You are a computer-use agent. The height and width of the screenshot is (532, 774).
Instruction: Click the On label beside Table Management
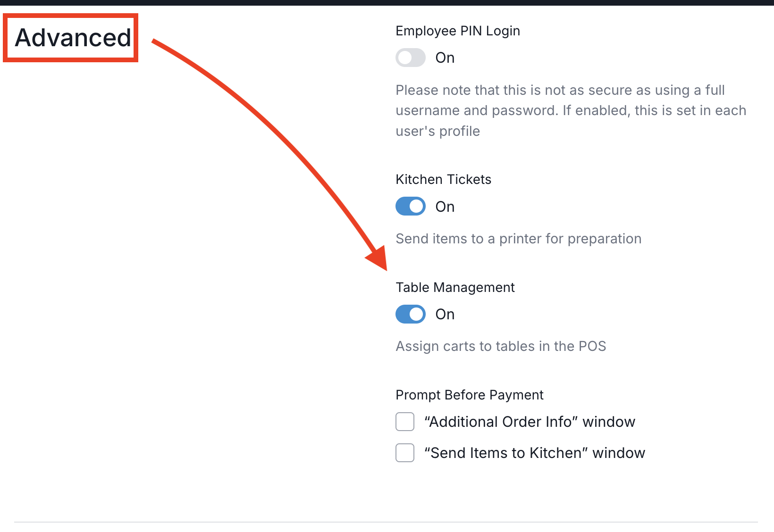click(x=444, y=314)
